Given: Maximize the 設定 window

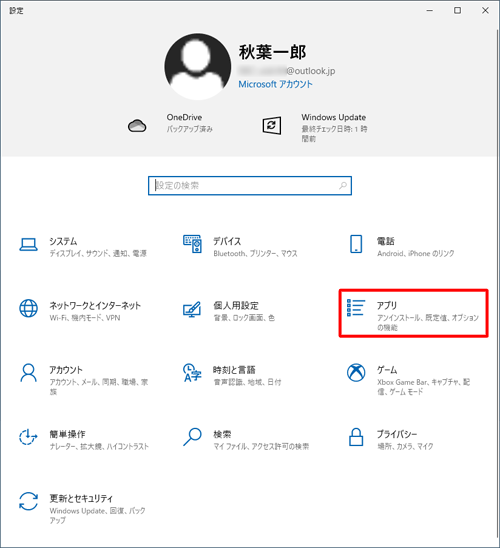Looking at the screenshot, I should 457,10.
